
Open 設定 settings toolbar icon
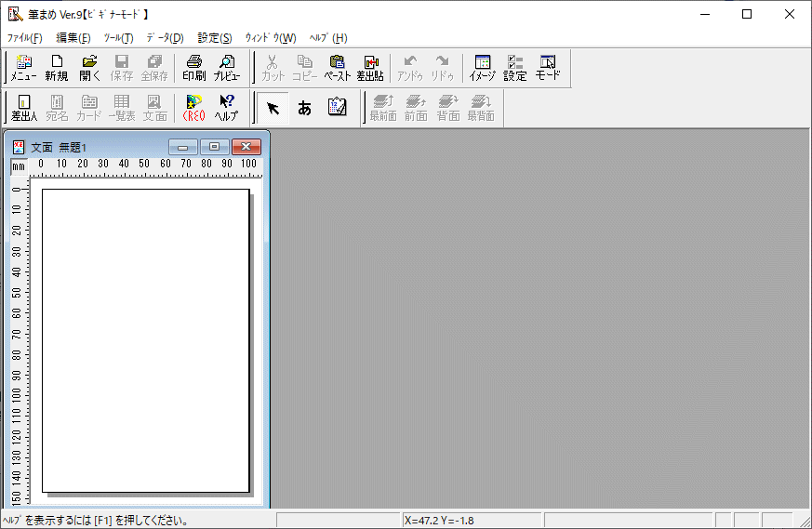tap(514, 68)
